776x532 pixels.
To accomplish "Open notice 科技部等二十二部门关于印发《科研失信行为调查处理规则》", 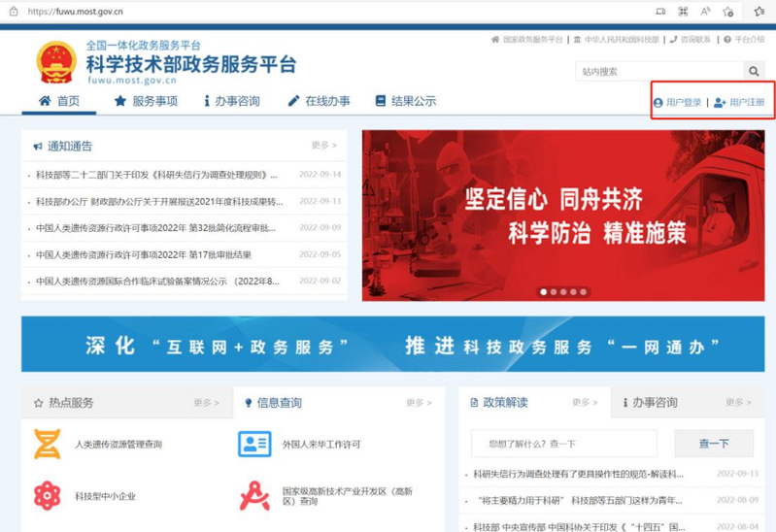I will tap(156, 175).
